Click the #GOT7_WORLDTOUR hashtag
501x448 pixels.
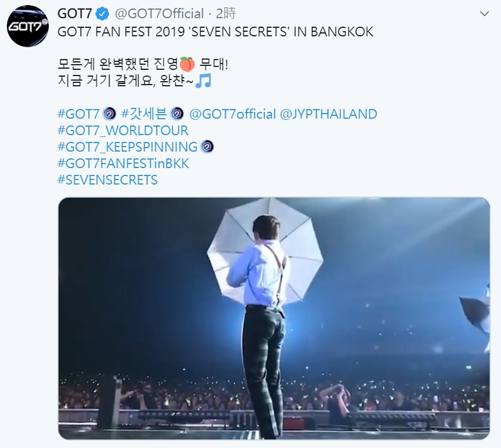pyautogui.click(x=123, y=131)
